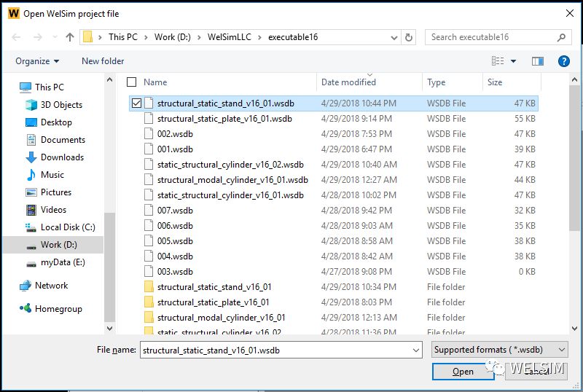Select file structural_modal_cylinder_v16_01.wsdb
This screenshot has width=583, height=392.
point(334,180)
